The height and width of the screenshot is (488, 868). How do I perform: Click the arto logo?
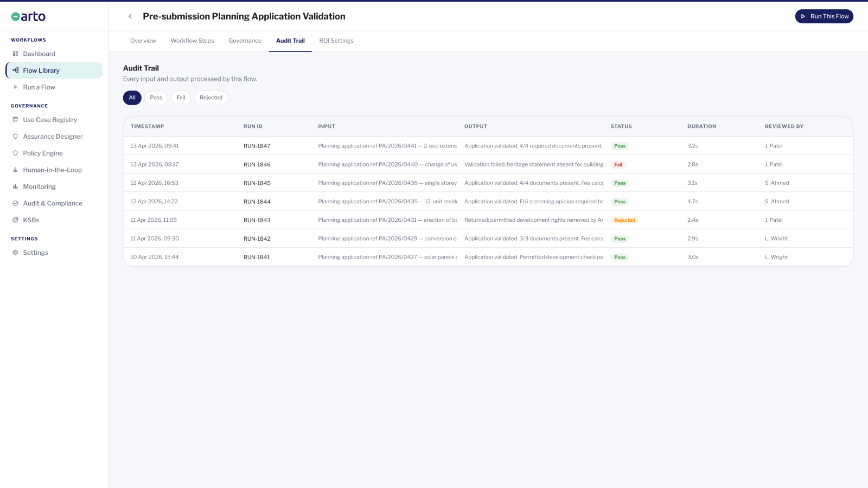pyautogui.click(x=28, y=16)
